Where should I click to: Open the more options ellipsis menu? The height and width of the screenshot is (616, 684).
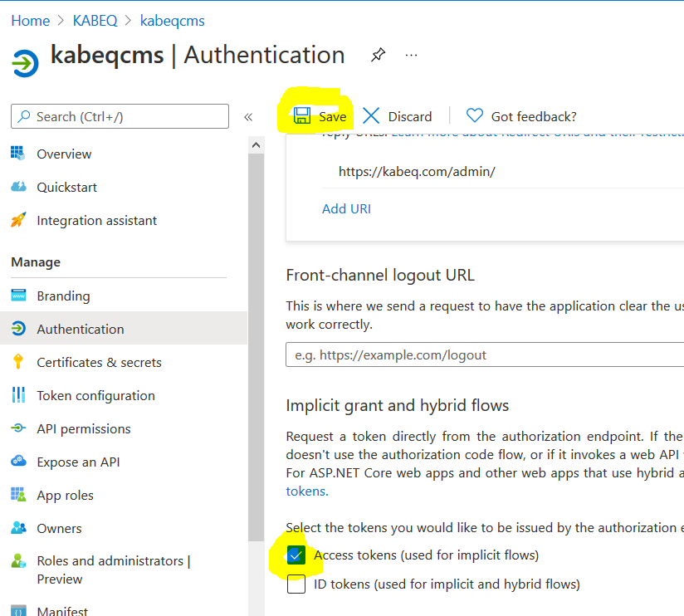click(411, 56)
